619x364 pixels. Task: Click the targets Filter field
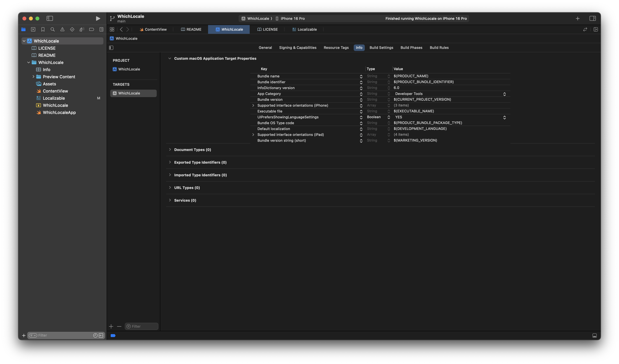[142, 326]
